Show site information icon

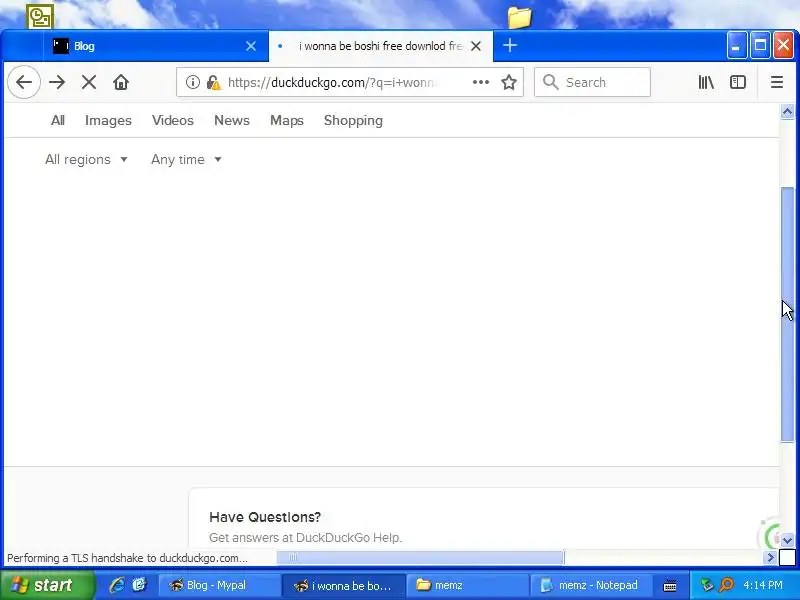(x=192, y=82)
